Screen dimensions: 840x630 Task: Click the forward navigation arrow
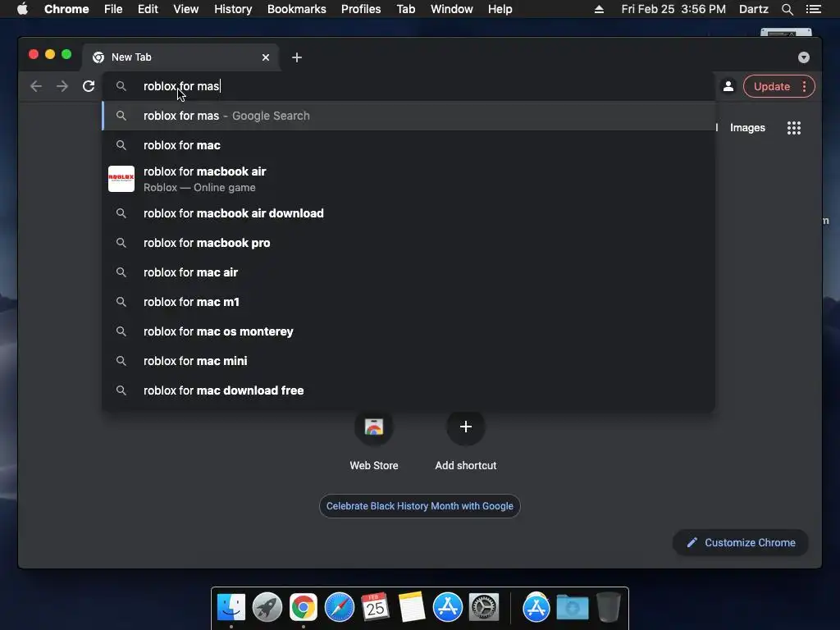pyautogui.click(x=62, y=86)
